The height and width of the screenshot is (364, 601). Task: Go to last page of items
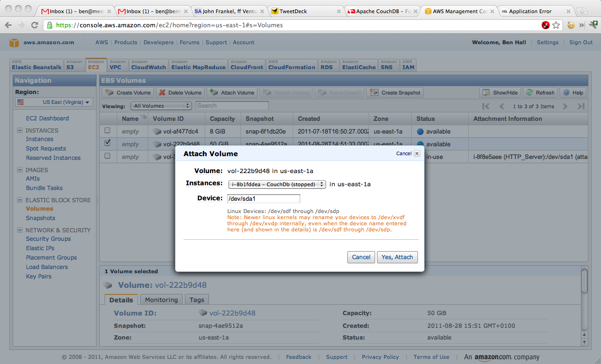(x=581, y=106)
